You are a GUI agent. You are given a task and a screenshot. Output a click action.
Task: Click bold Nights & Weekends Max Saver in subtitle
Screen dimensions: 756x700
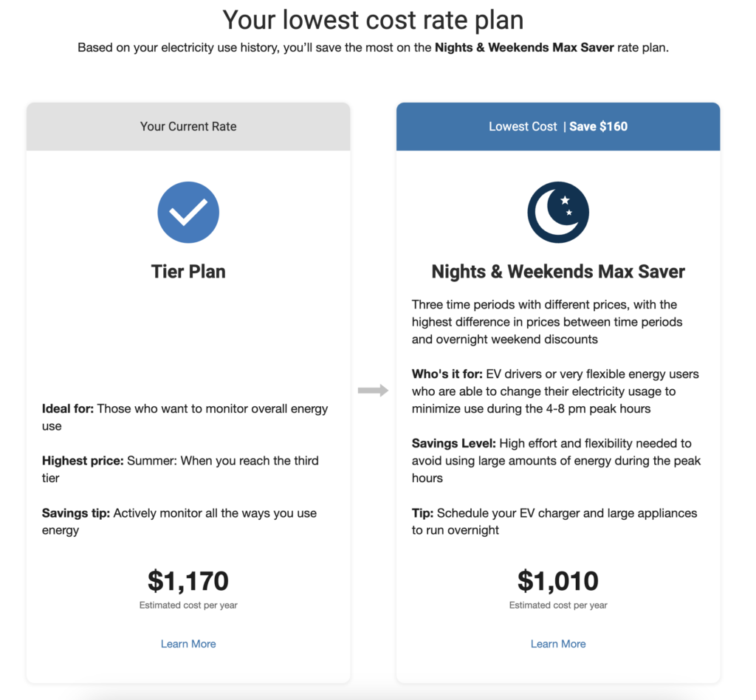pyautogui.click(x=524, y=47)
